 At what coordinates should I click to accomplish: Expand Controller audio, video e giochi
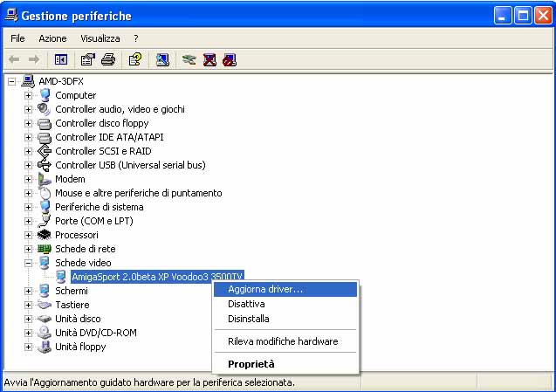click(28, 109)
